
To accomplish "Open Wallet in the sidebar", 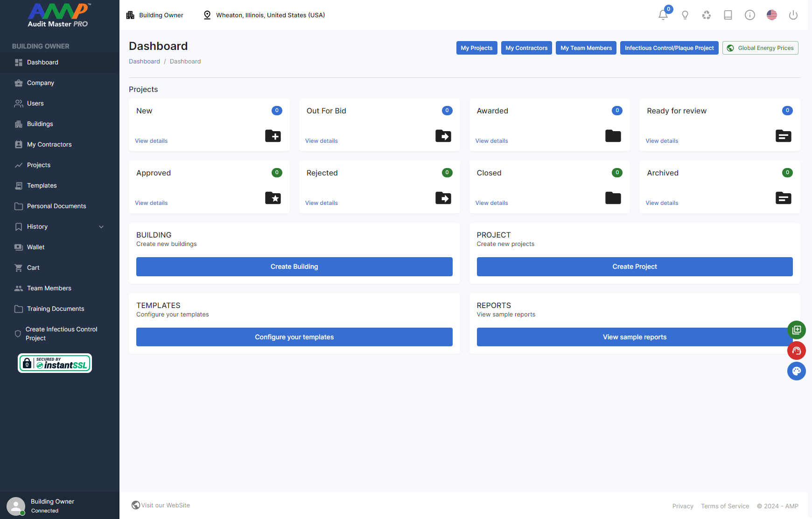I will click(36, 247).
